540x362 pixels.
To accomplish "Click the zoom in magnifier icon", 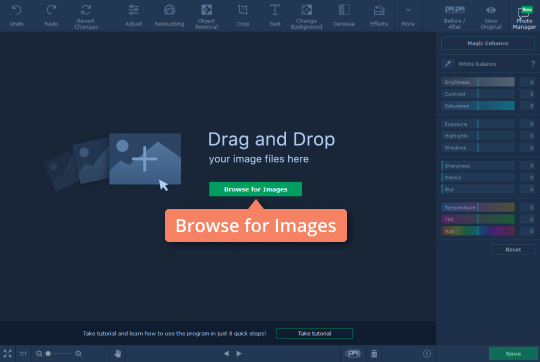I will [x=78, y=353].
